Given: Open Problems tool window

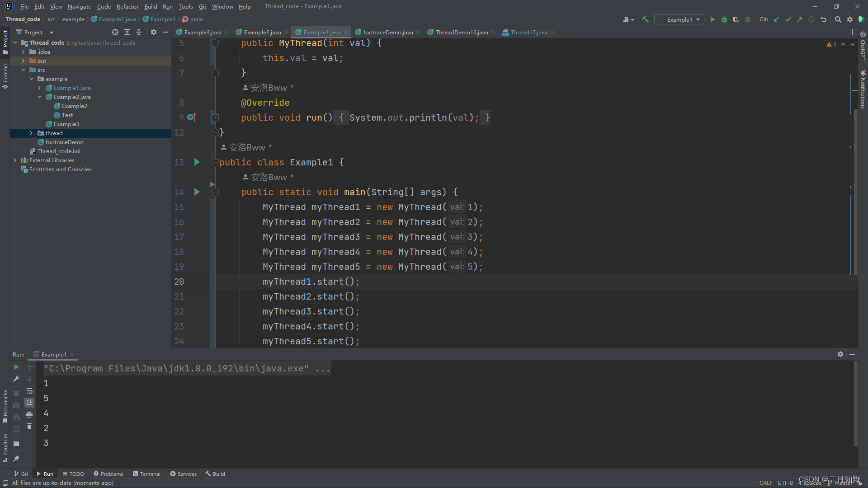Looking at the screenshot, I should pos(108,474).
